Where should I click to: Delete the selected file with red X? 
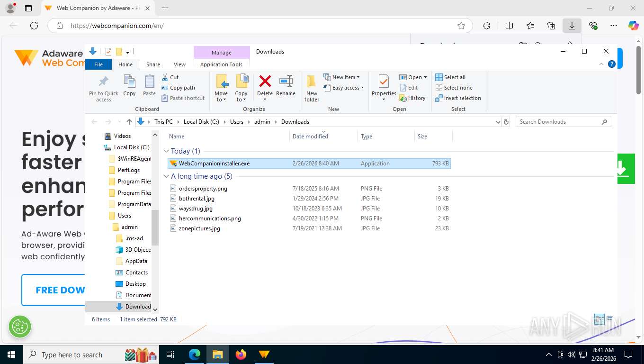pos(265,88)
